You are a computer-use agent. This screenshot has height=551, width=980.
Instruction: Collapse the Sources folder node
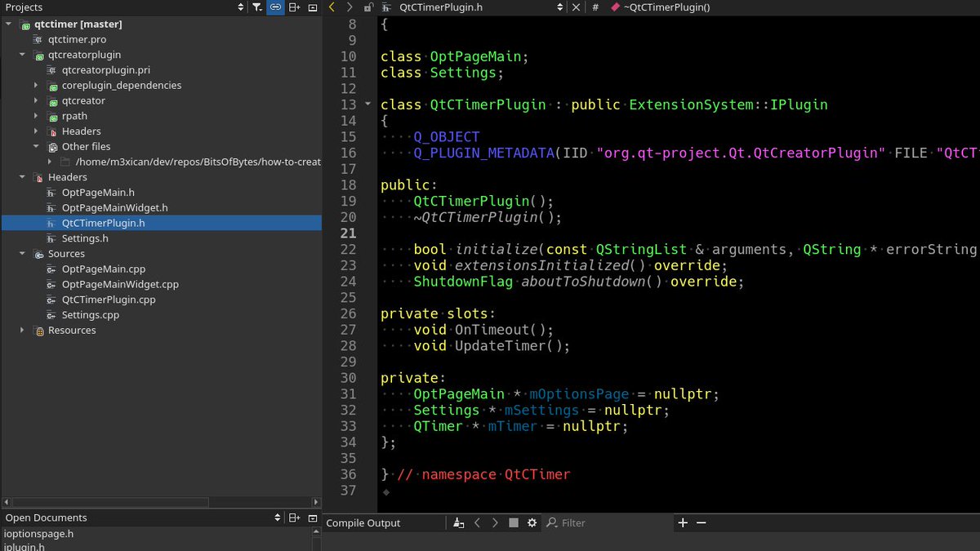point(23,254)
